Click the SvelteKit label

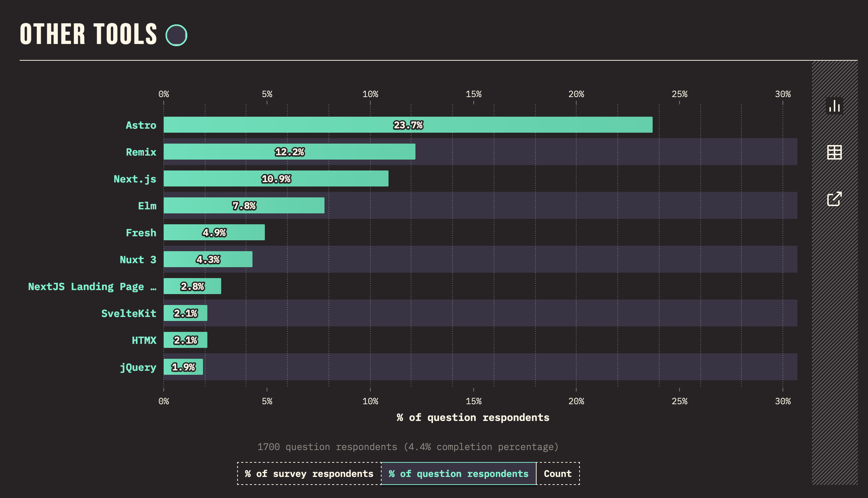point(129,313)
